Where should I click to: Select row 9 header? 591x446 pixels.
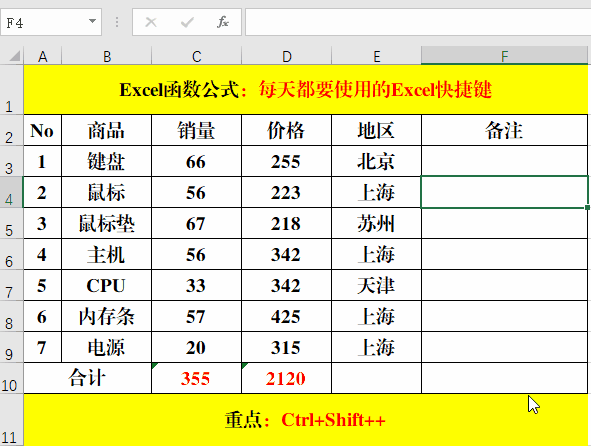coord(11,347)
